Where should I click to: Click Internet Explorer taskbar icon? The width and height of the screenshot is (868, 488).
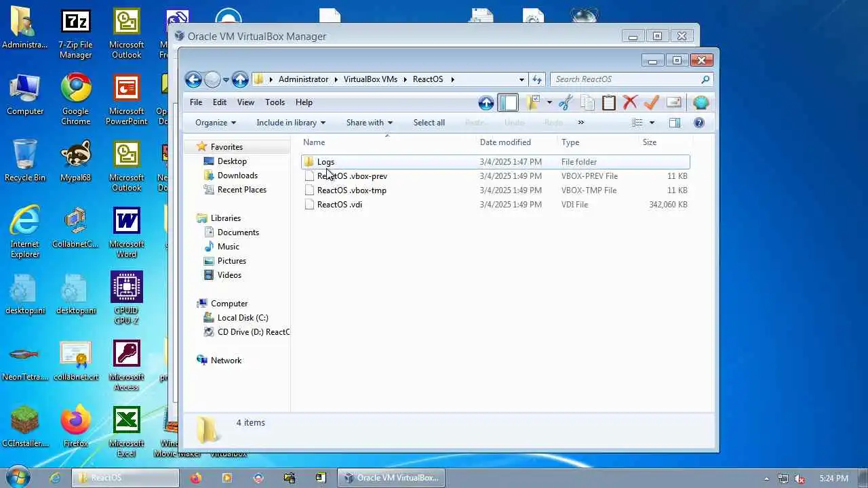tap(55, 478)
